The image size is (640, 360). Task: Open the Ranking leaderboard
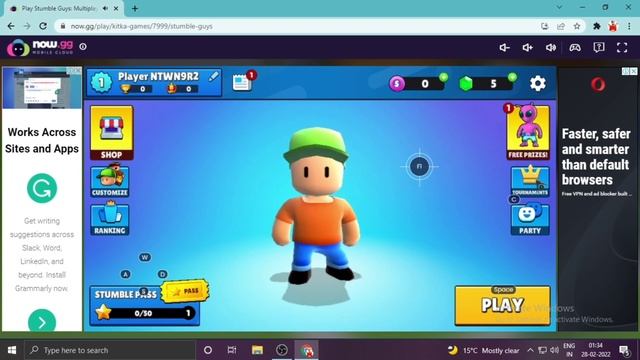pos(110,219)
